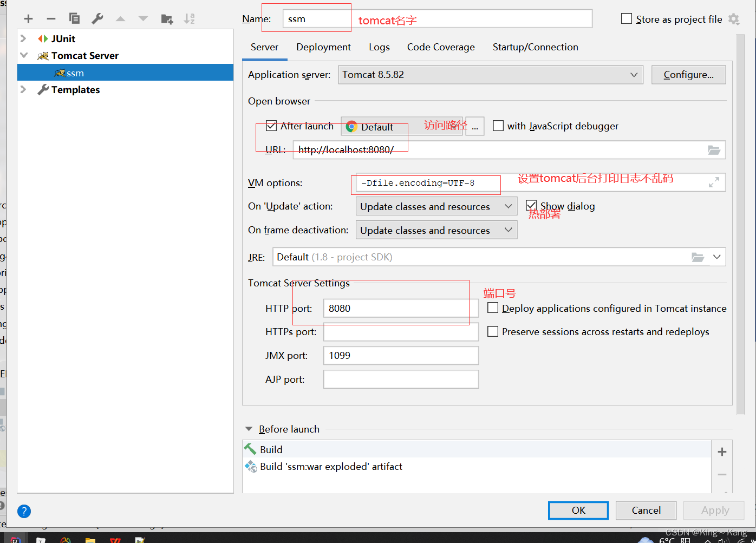
Task: Remove before launch task with minus
Action: point(722,474)
